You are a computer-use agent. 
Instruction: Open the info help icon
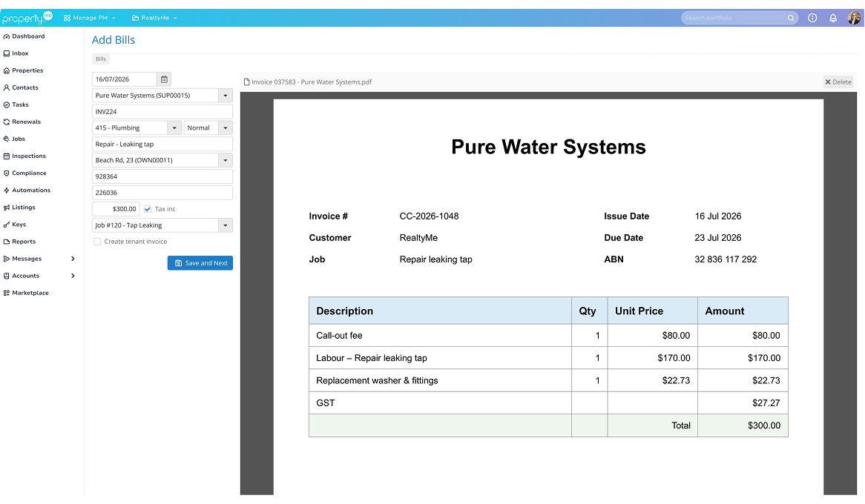tap(812, 19)
